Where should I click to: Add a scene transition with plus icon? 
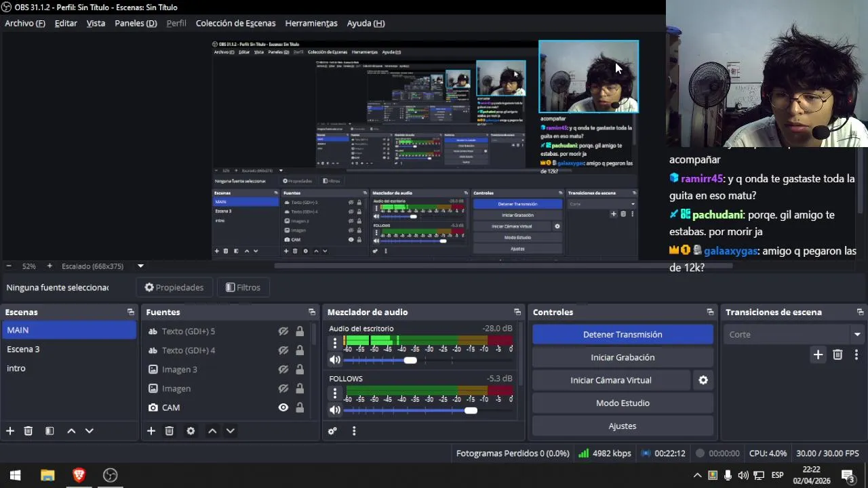tap(818, 354)
